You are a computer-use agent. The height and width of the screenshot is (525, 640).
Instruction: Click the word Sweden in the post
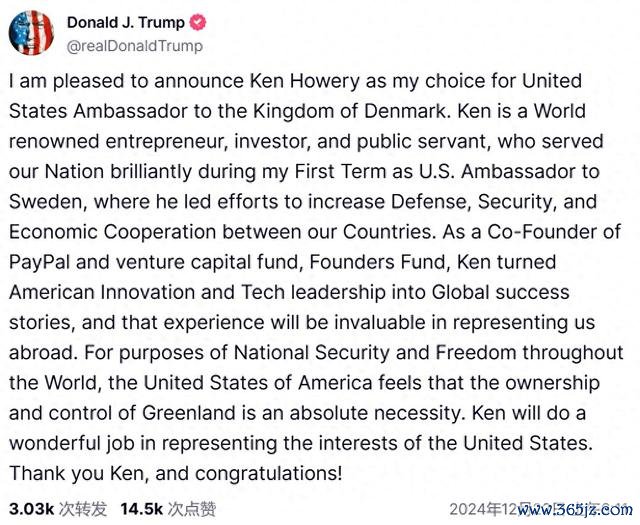[x=45, y=202]
